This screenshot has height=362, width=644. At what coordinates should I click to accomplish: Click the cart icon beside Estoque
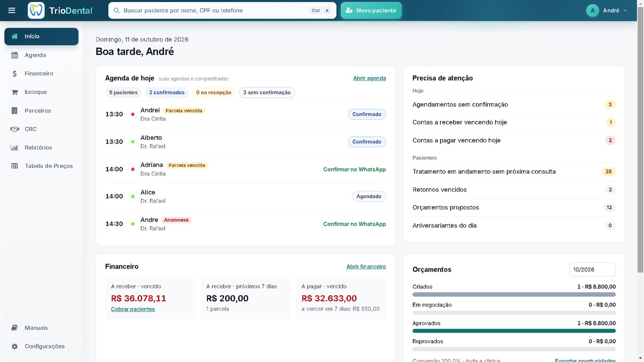[15, 92]
